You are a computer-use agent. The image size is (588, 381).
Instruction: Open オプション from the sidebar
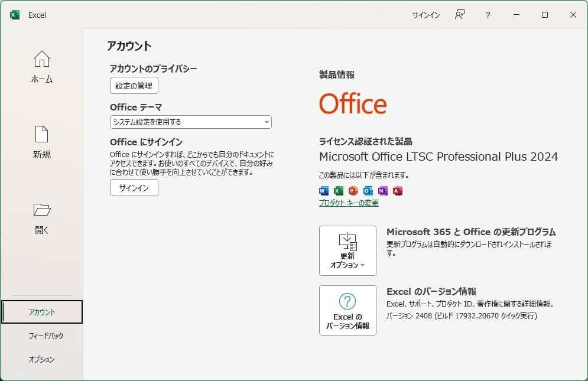(x=41, y=359)
